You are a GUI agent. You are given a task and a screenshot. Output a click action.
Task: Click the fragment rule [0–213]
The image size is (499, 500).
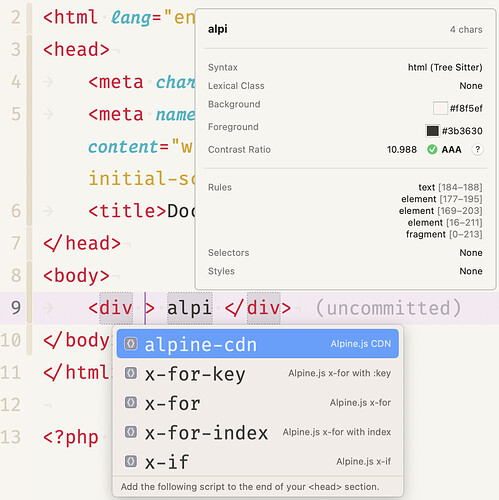(x=444, y=234)
